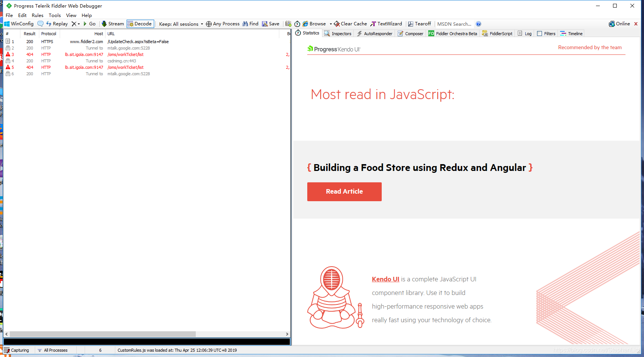Click the Online network status indicator
The image size is (644, 357).
[x=619, y=24]
